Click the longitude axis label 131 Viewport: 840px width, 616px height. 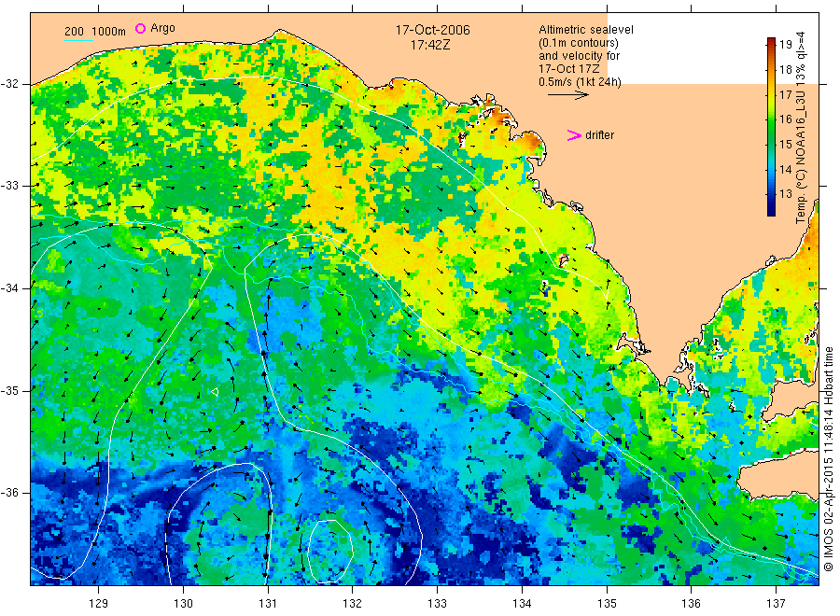click(x=268, y=604)
